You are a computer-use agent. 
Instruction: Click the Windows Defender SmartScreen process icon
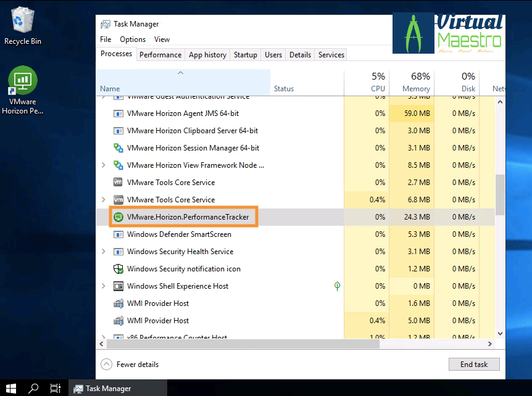coord(118,234)
